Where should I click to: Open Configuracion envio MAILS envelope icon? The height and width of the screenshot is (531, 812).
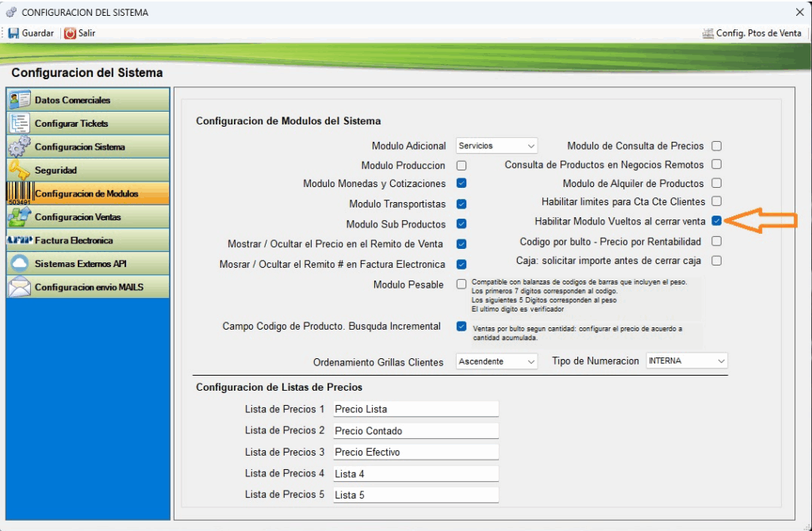tap(19, 287)
